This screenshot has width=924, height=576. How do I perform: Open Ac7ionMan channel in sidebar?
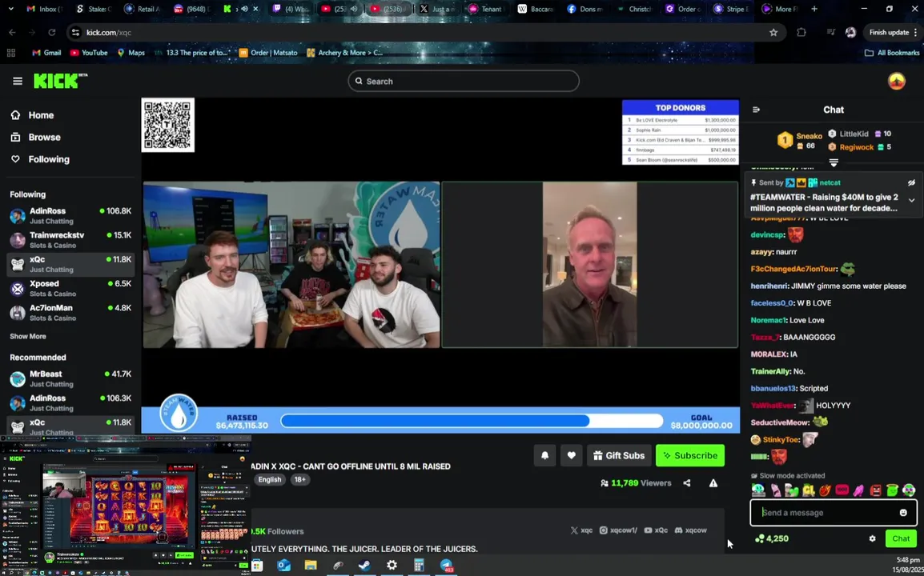pos(70,312)
